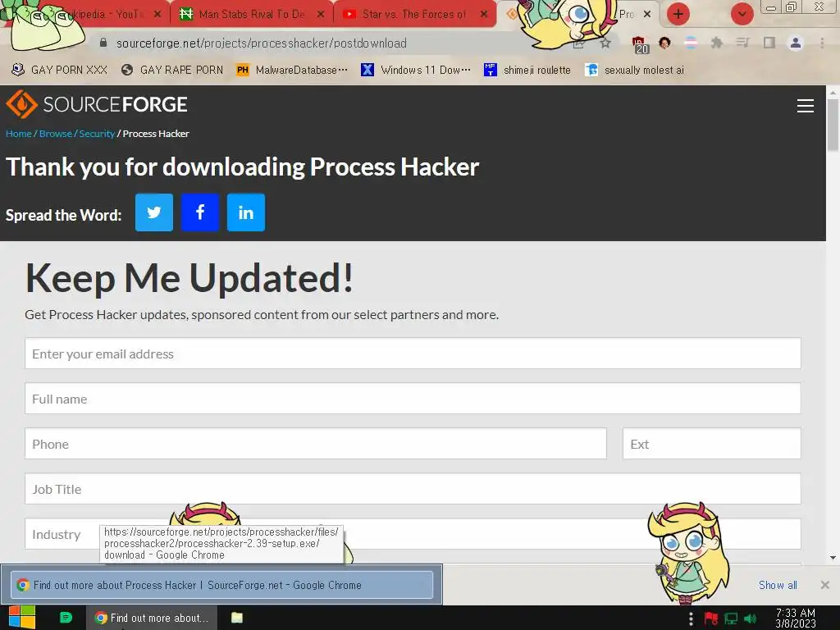This screenshot has height=630, width=840.
Task: Open the Chrome three-dot menu
Action: pos(822,43)
